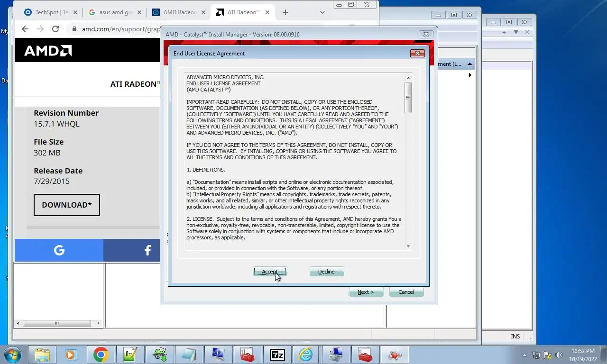
Task: Go back in Chrome
Action: [x=25, y=29]
